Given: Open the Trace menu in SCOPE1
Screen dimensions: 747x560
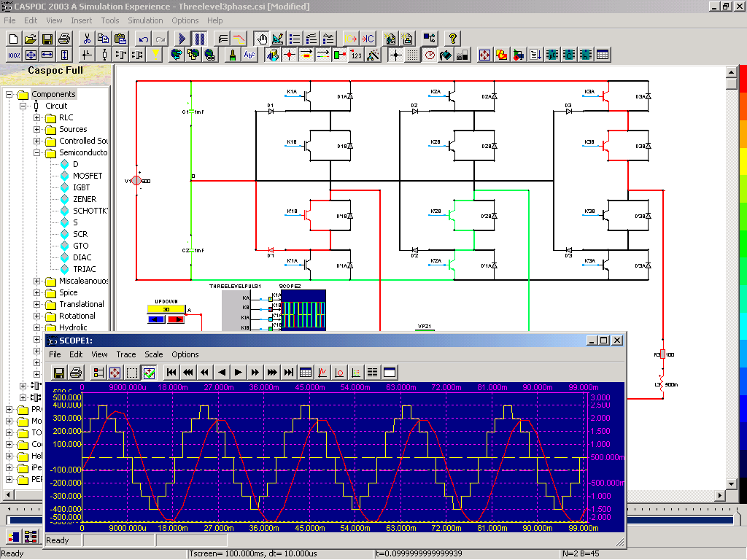Looking at the screenshot, I should 126,354.
